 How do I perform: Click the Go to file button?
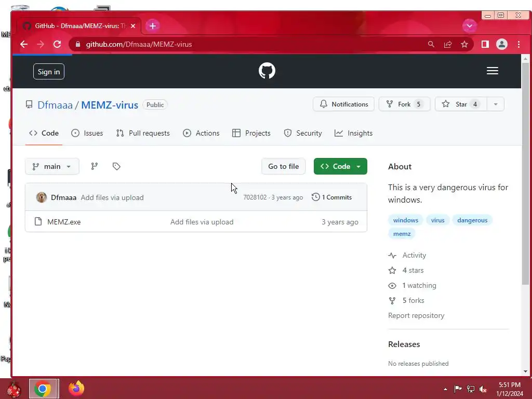283,166
